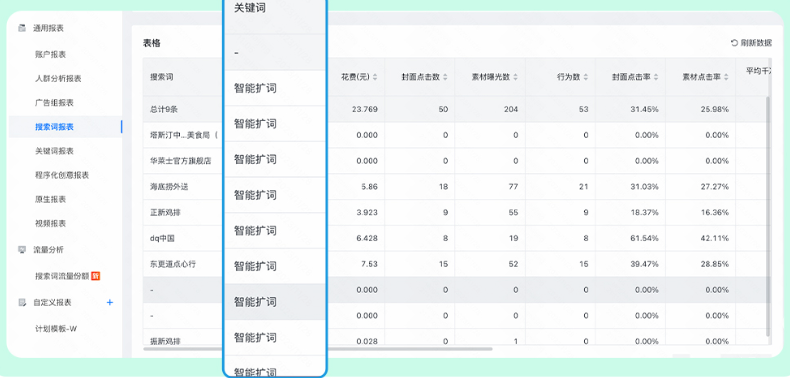This screenshot has width=790, height=378.
Task: Select 搜索词报表 in sidebar
Action: click(x=54, y=127)
